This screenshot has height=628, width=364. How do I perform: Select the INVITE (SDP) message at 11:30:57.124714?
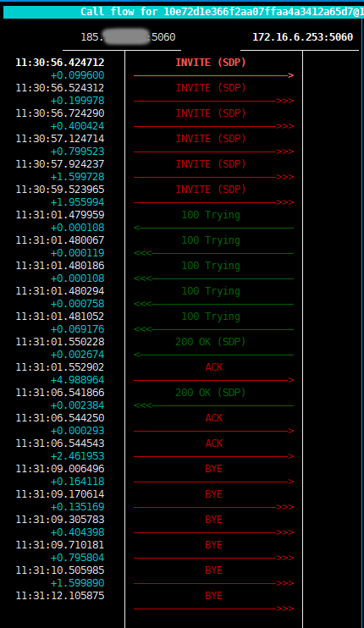click(x=211, y=139)
